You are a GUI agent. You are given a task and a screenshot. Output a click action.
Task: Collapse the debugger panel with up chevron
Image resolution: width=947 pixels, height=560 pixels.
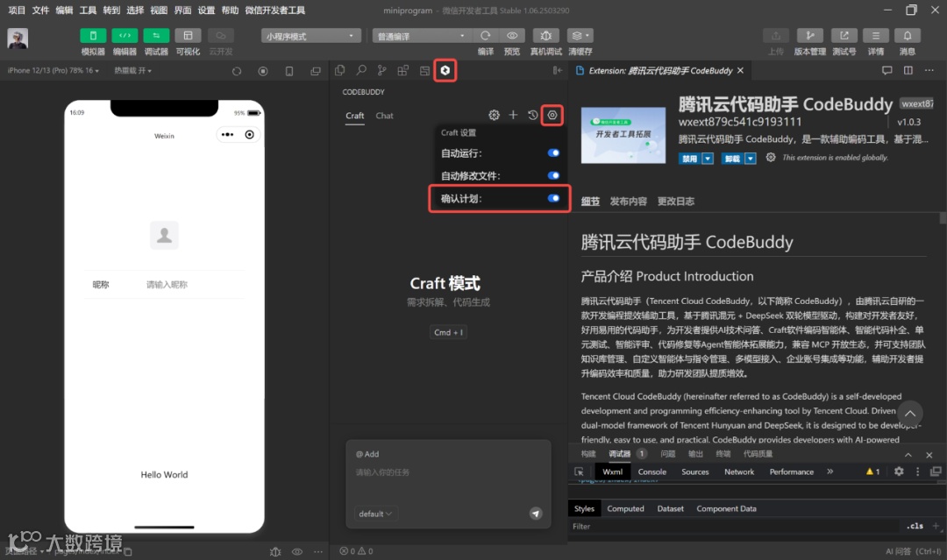click(x=908, y=454)
